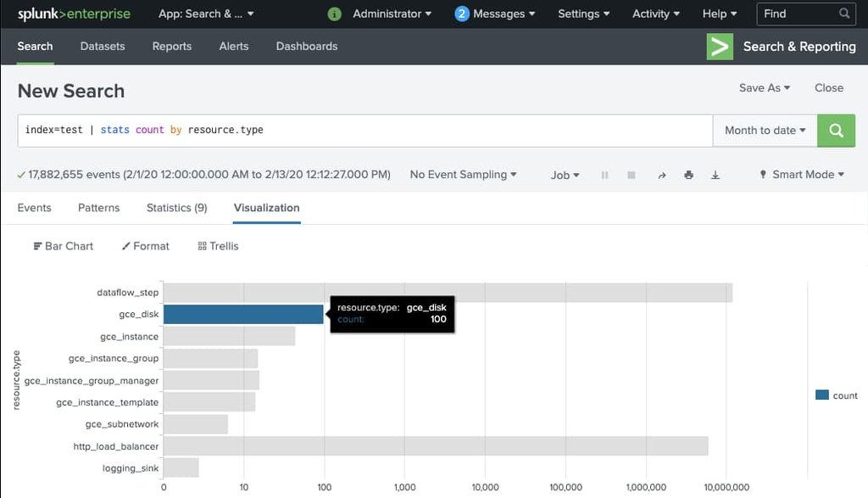Click the logging_sink axis label

click(x=130, y=468)
